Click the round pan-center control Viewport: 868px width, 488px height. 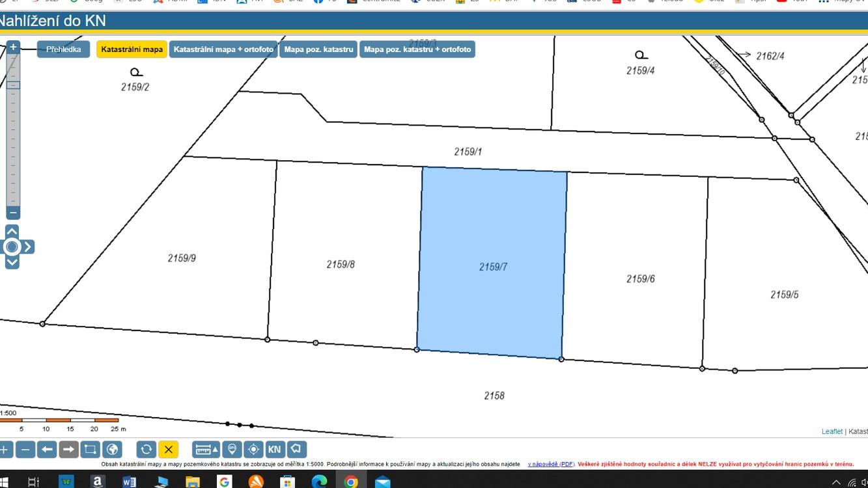point(12,247)
